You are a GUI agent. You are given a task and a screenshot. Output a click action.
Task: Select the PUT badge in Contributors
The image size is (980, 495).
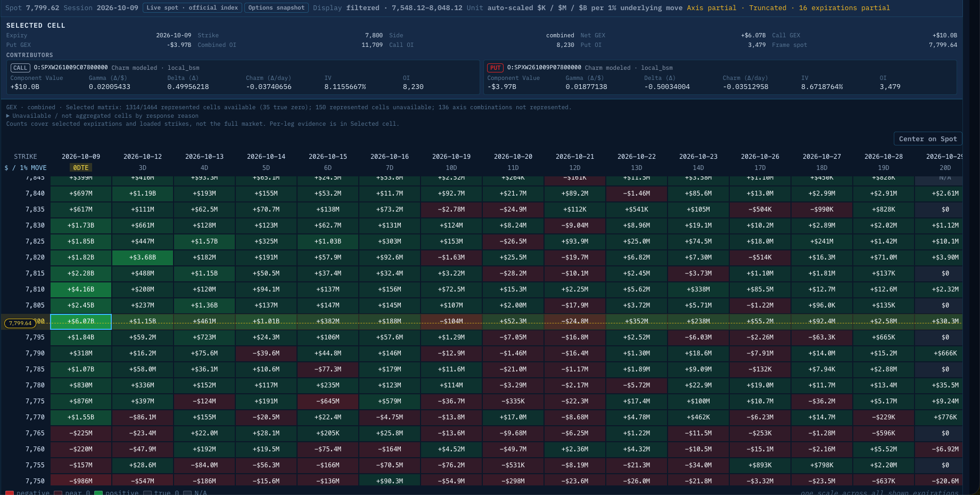click(x=495, y=68)
